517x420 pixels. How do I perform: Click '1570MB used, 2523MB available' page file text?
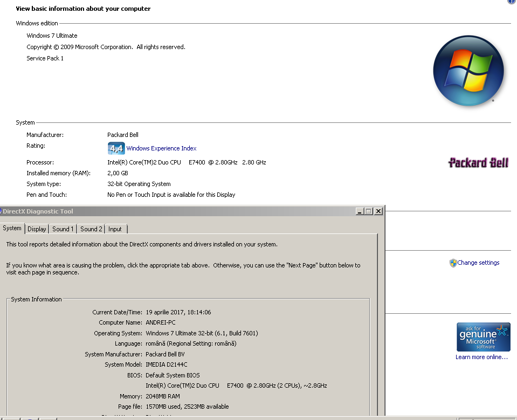(x=187, y=407)
